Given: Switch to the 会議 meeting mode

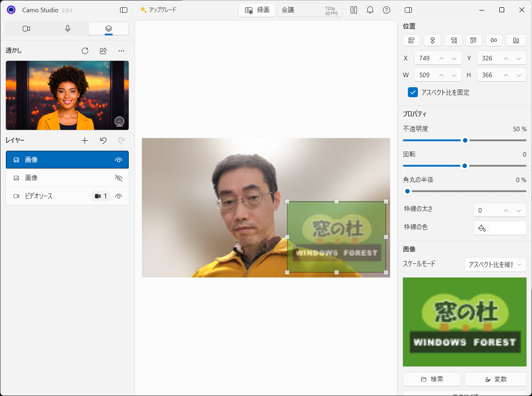Looking at the screenshot, I should click(x=288, y=10).
